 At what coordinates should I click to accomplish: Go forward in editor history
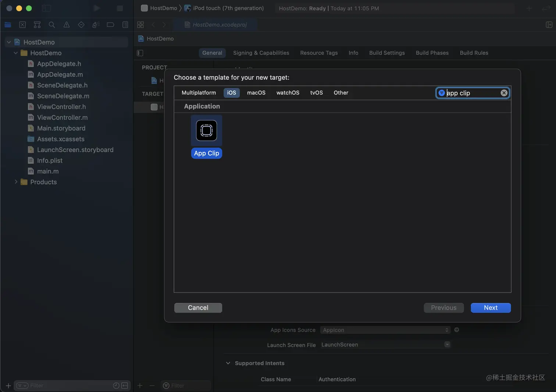(164, 25)
